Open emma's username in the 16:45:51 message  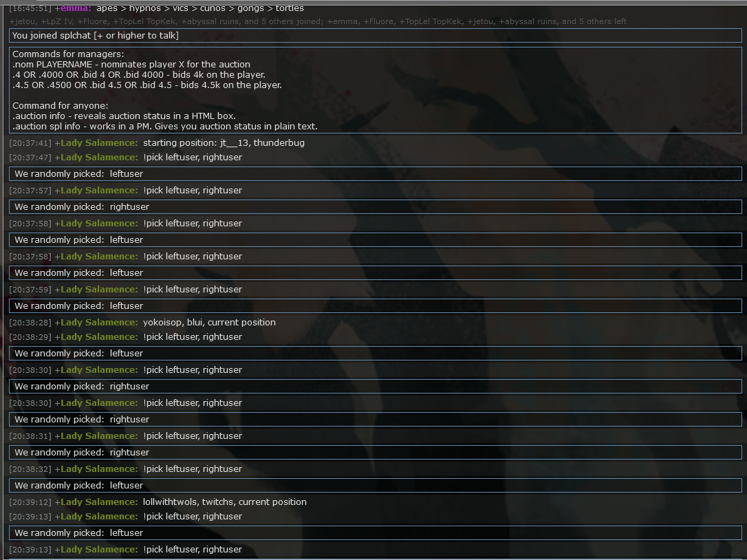pos(75,8)
